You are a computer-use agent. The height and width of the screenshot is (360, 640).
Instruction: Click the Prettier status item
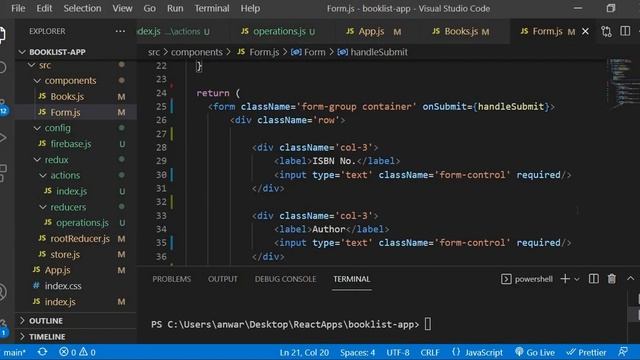point(586,352)
